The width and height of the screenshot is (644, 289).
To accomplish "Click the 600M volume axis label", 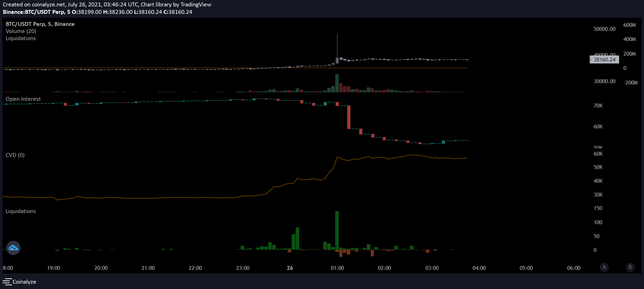I will pyautogui.click(x=629, y=25).
